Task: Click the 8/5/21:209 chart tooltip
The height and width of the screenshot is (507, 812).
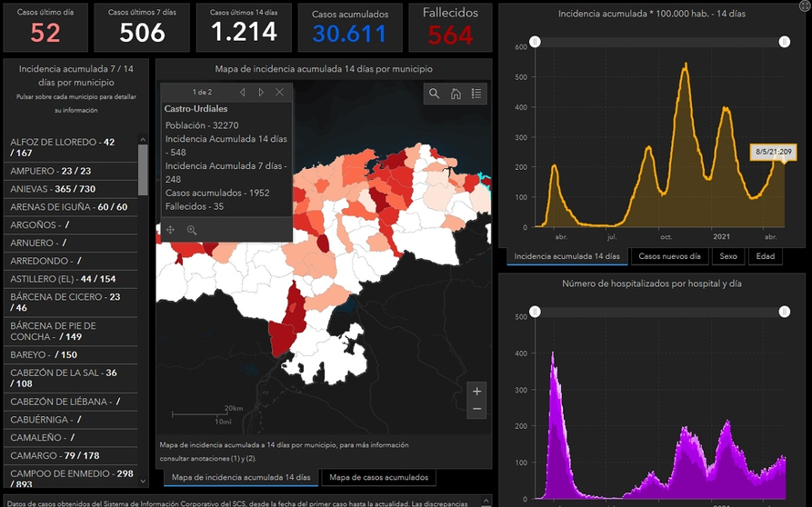Action: pyautogui.click(x=774, y=152)
